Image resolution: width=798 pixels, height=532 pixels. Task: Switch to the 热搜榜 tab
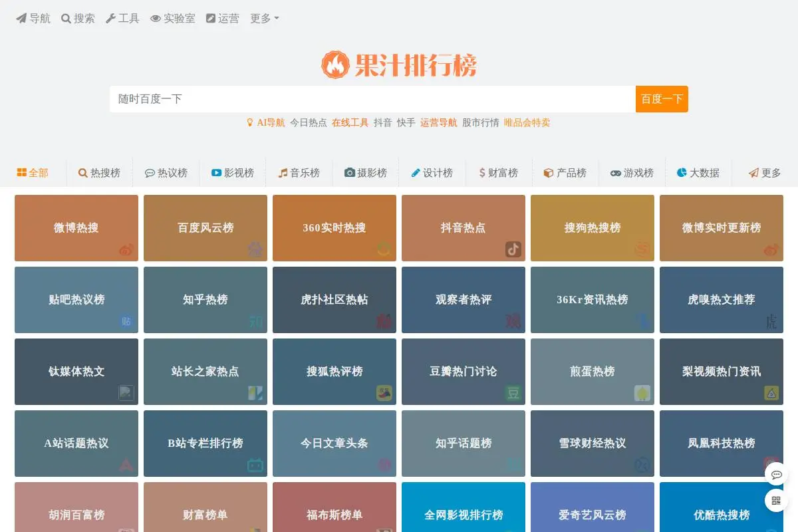click(99, 173)
